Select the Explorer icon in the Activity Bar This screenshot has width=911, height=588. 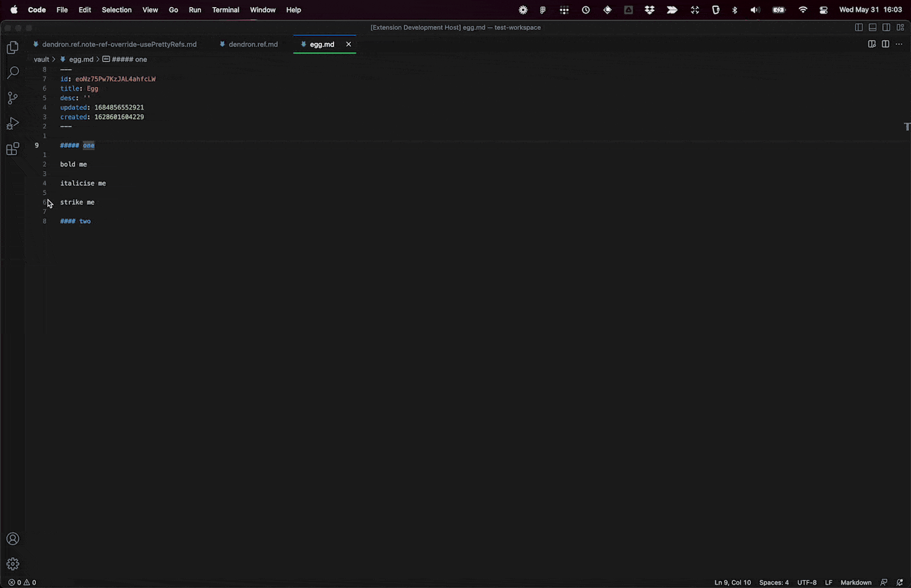(x=13, y=47)
